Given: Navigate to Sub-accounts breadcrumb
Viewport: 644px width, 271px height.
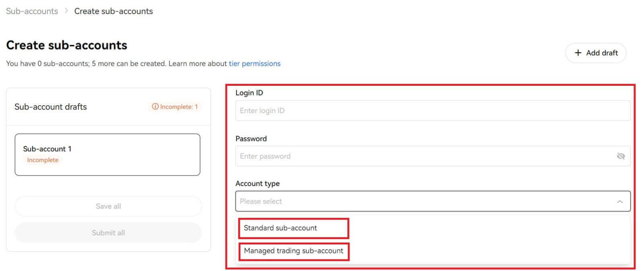Looking at the screenshot, I should point(31,11).
